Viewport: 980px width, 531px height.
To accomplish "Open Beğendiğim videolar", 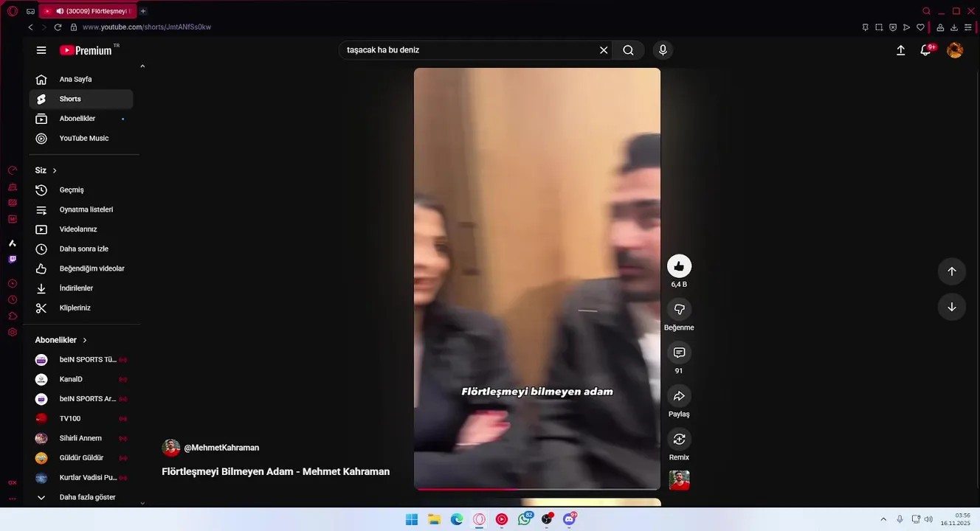I will (81, 268).
